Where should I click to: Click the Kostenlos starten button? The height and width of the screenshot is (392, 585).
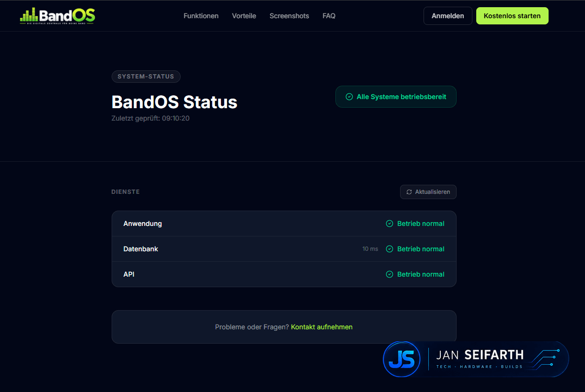coord(512,16)
